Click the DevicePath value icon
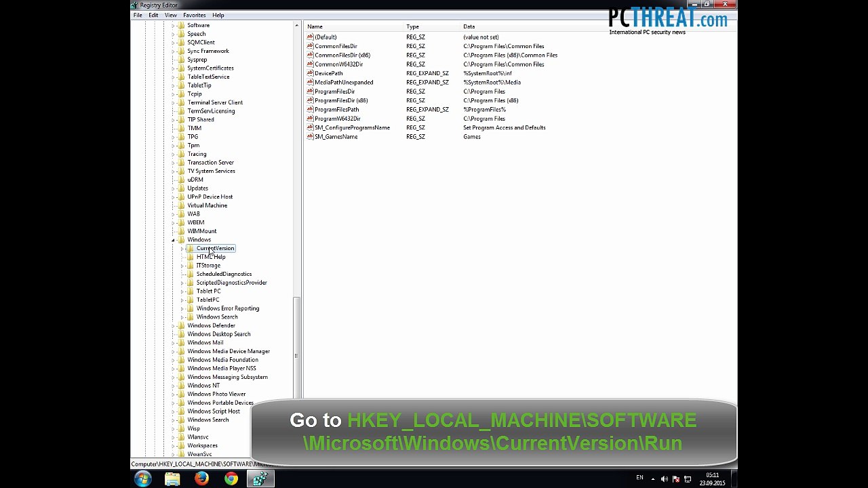The width and height of the screenshot is (868, 488). tap(310, 73)
